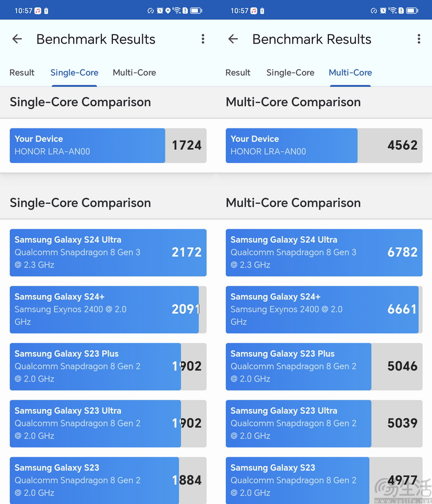Tap alarm clock icon in left status bar
Viewport: 432px width, 504px height.
click(160, 10)
